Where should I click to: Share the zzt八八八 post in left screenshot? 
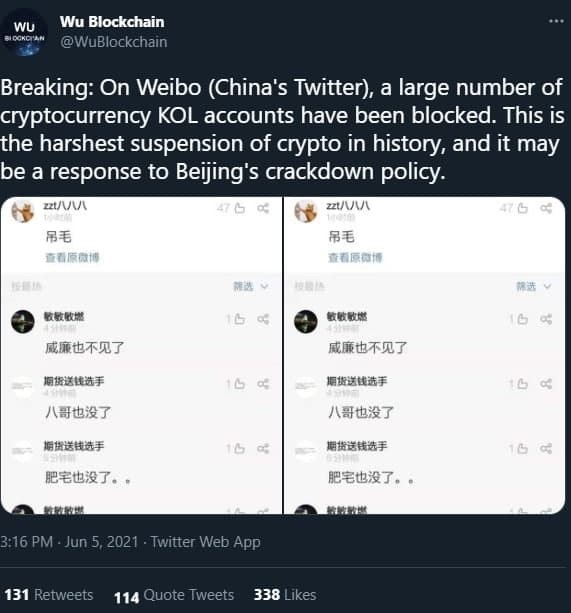[x=263, y=208]
